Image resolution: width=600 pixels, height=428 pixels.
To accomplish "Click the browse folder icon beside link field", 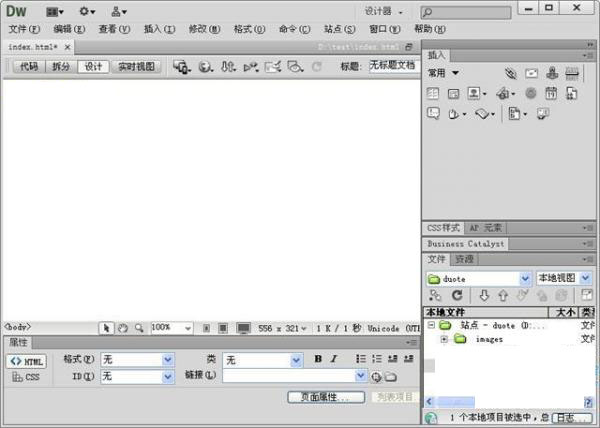I will tap(391, 377).
